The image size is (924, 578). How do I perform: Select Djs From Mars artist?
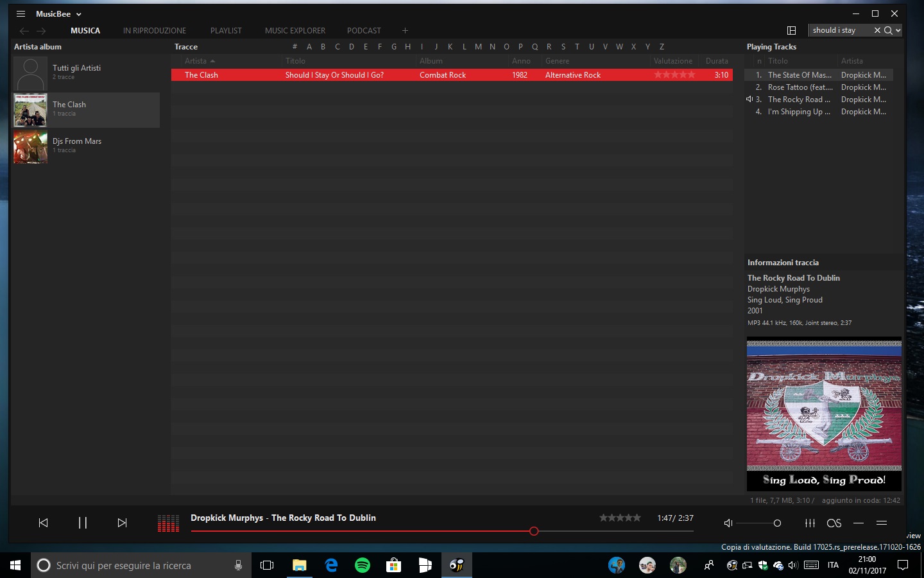86,146
